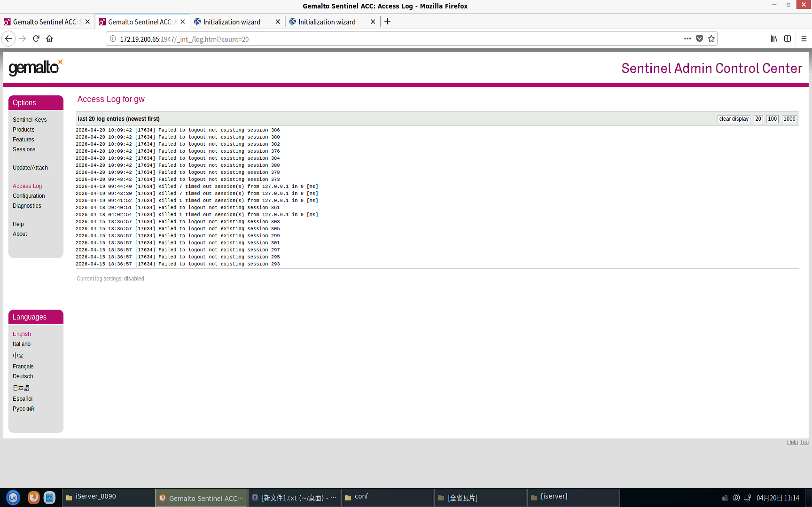Viewport: 812px width, 507px height.
Task: Switch to the first Initialization wizard tab
Action: pos(232,22)
